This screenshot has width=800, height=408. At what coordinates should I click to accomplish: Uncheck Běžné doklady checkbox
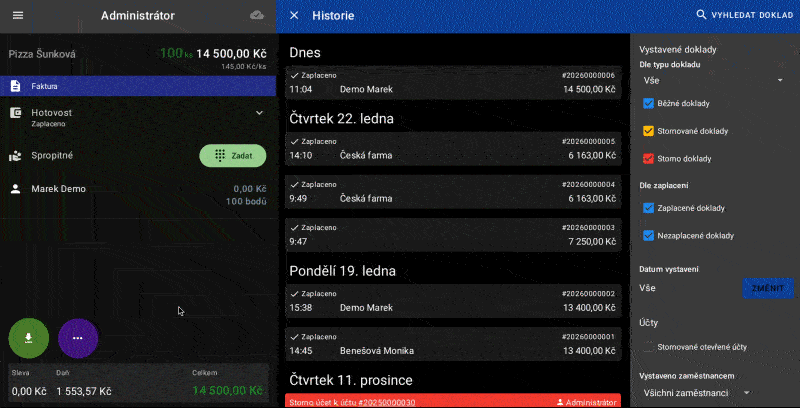pyautogui.click(x=648, y=103)
